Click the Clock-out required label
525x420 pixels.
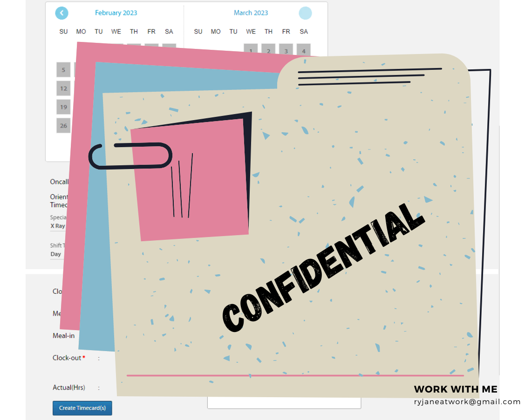click(x=69, y=358)
